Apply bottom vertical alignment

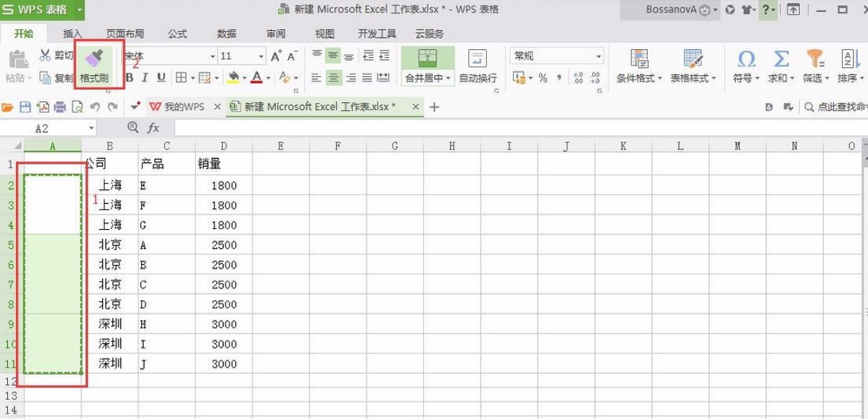tap(349, 55)
